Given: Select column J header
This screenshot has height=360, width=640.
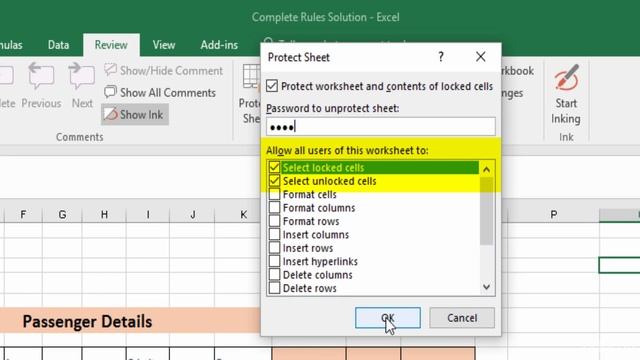Looking at the screenshot, I should [x=192, y=214].
